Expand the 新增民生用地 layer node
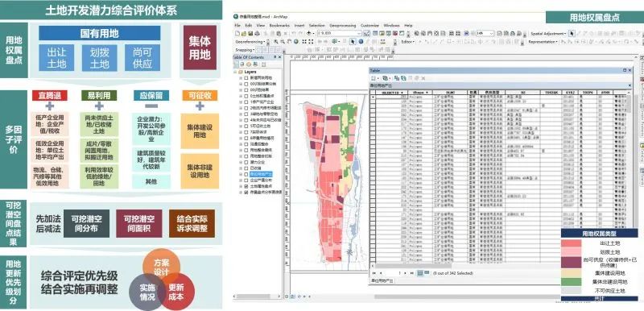The height and width of the screenshot is (311, 644). pos(241,78)
